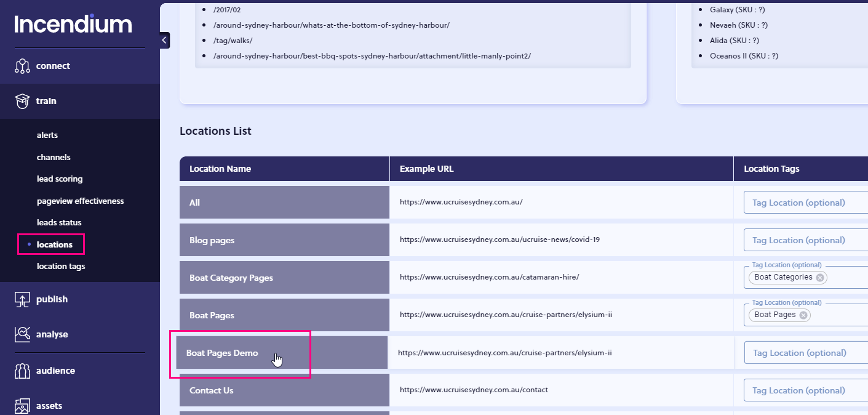The image size is (868, 415).
Task: Click the elysium-ii URL in Boat Pages Demo row
Action: click(504, 353)
